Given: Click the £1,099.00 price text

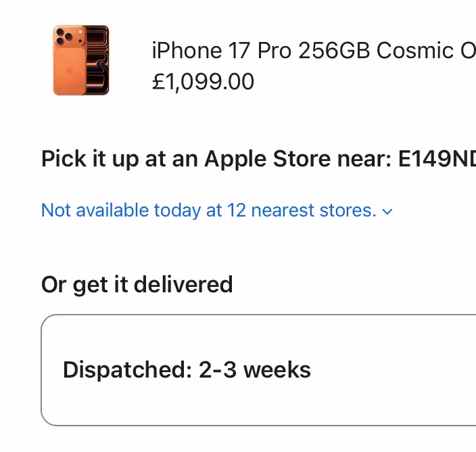Looking at the screenshot, I should coord(203,82).
